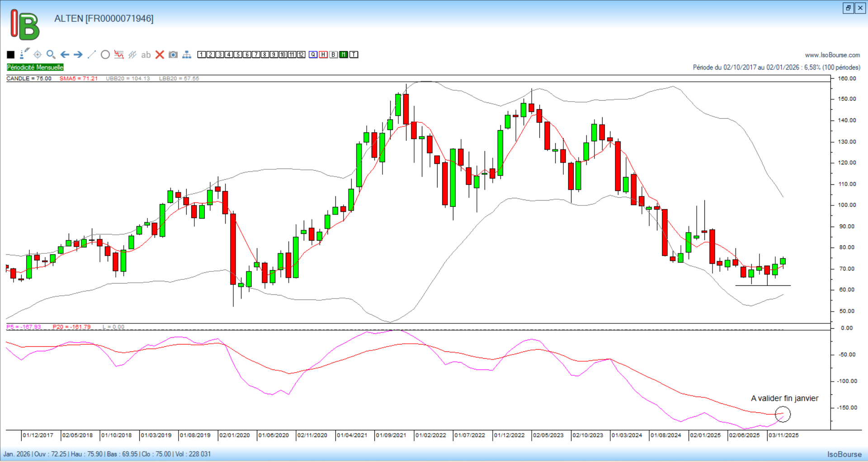This screenshot has width=868, height=462.
Task: Open the hierarchy tree icon
Action: click(x=187, y=55)
